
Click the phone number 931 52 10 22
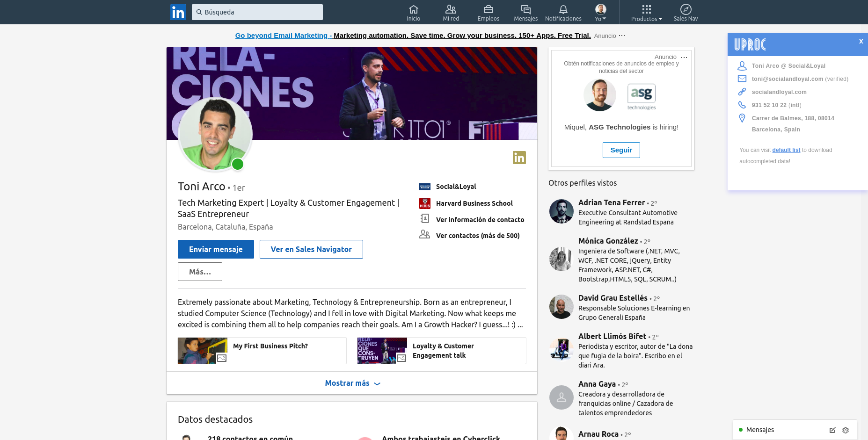769,105
